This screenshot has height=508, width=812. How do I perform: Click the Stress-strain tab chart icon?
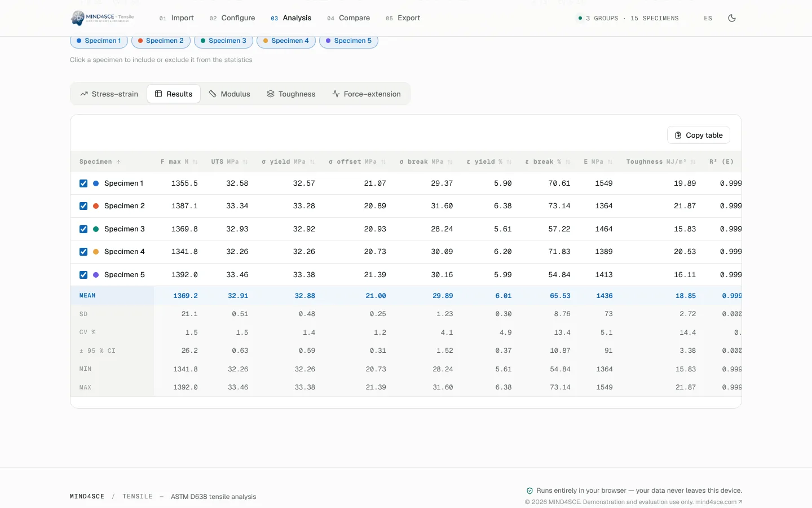(84, 94)
